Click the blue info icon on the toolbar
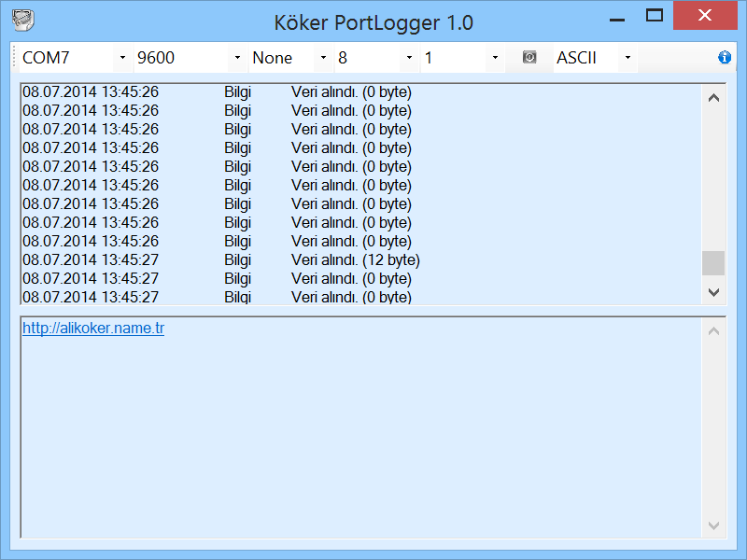This screenshot has width=747, height=560. [x=725, y=57]
